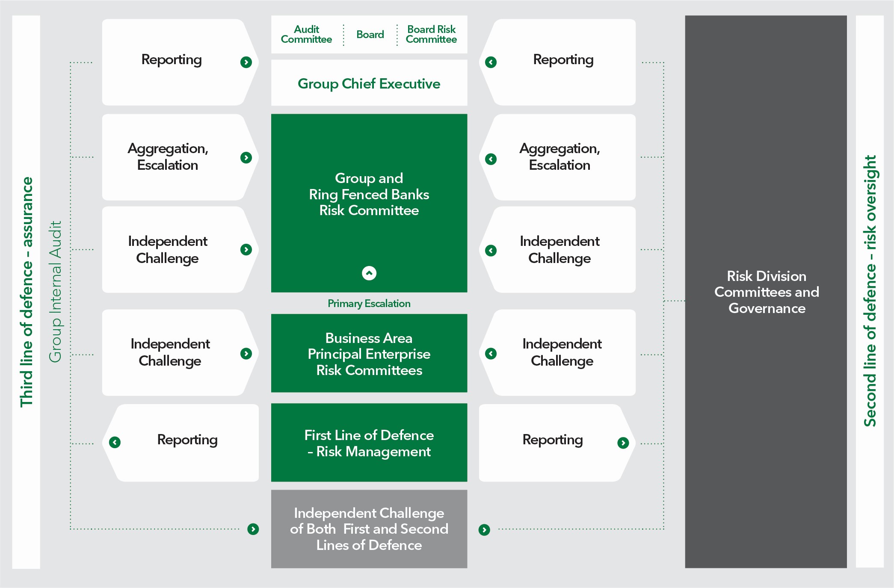
Task: Click the white up-chevron above Primary Escalation
Action: pos(369,273)
